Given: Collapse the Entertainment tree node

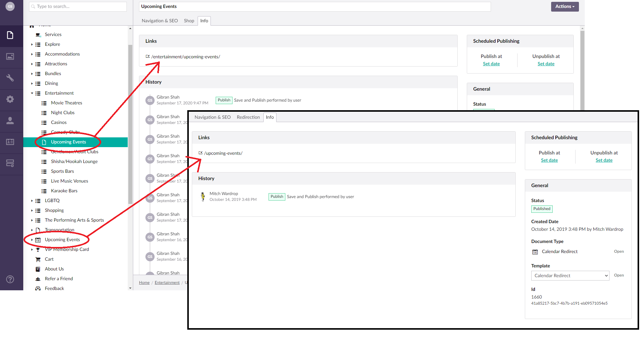Looking at the screenshot, I should coord(32,93).
